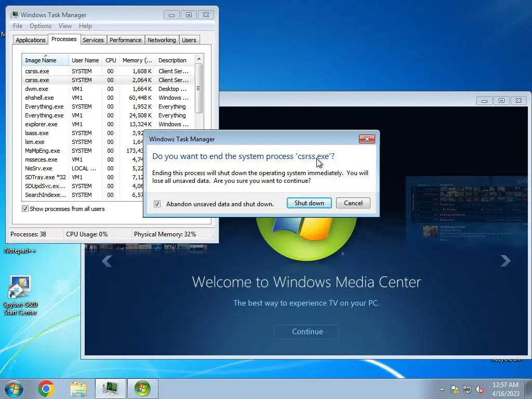This screenshot has height=399, width=532.
Task: Click the Shut down button
Action: point(309,203)
